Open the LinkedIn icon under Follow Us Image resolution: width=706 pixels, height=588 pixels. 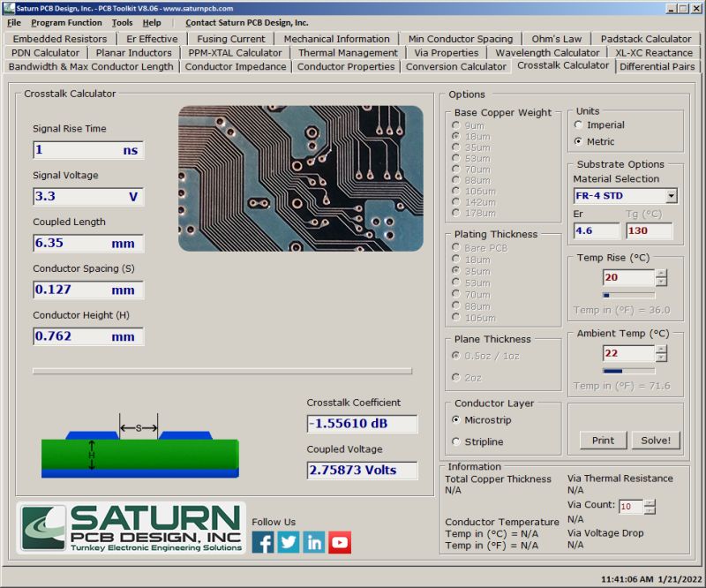313,542
